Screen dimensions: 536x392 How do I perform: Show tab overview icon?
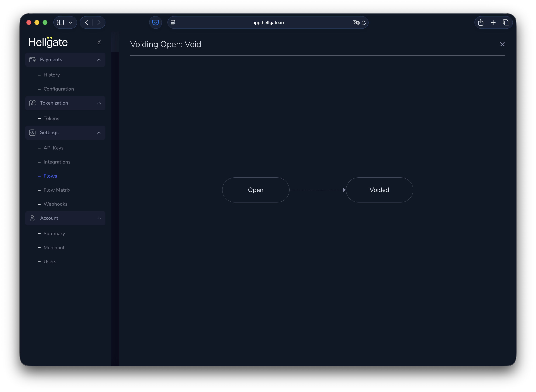(x=506, y=22)
